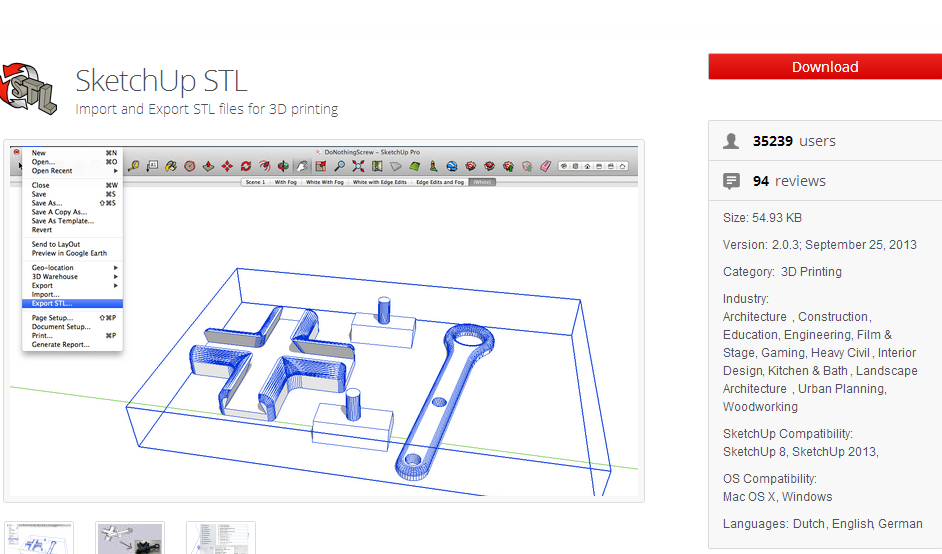Select the Zoom Window tool icon
This screenshot has width=942, height=554.
(x=321, y=166)
